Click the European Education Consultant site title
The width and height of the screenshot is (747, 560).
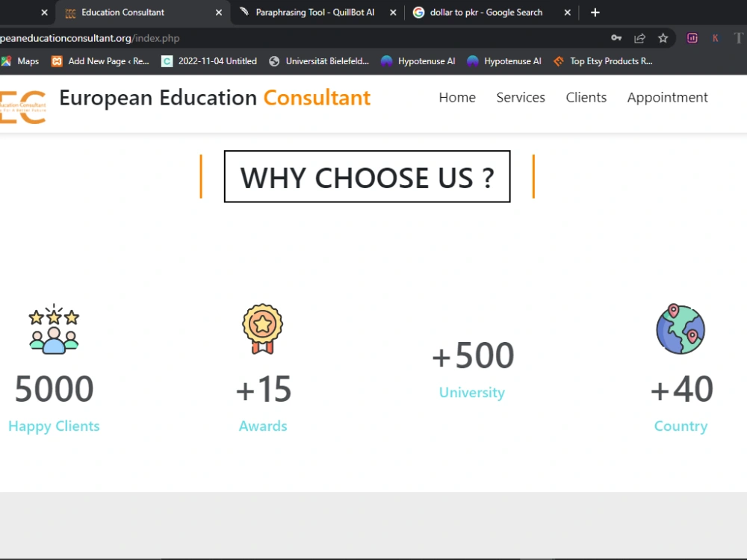point(215,98)
